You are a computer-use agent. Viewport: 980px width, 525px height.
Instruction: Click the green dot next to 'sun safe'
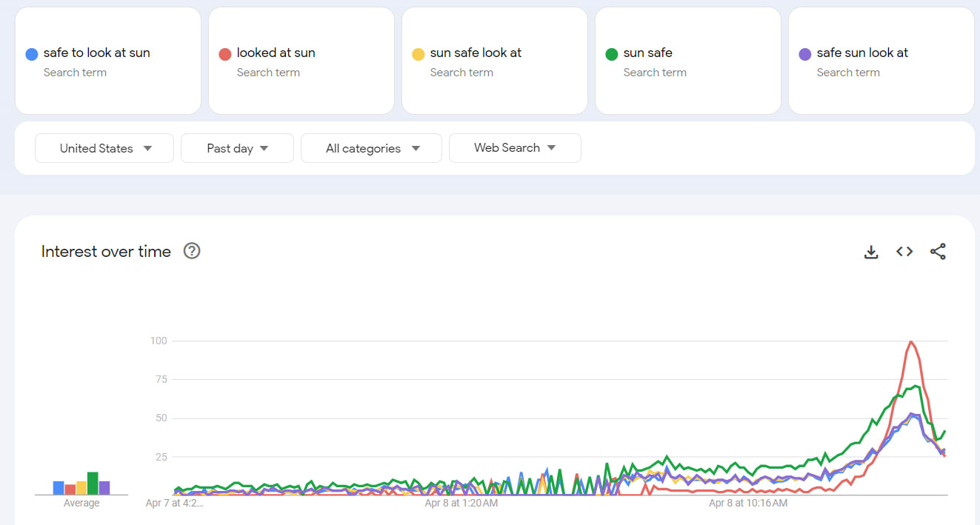click(x=612, y=54)
